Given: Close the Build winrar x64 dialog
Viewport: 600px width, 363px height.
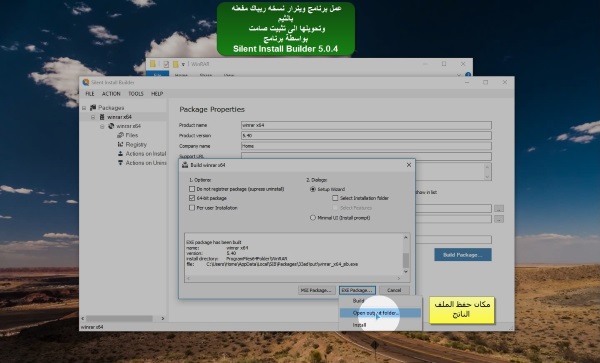Looking at the screenshot, I should 409,165.
